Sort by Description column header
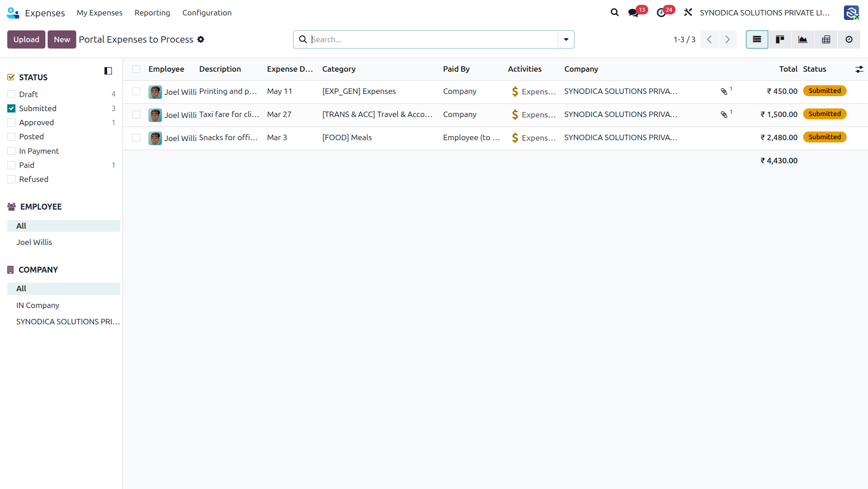Viewport: 868px width, 489px height. (220, 69)
